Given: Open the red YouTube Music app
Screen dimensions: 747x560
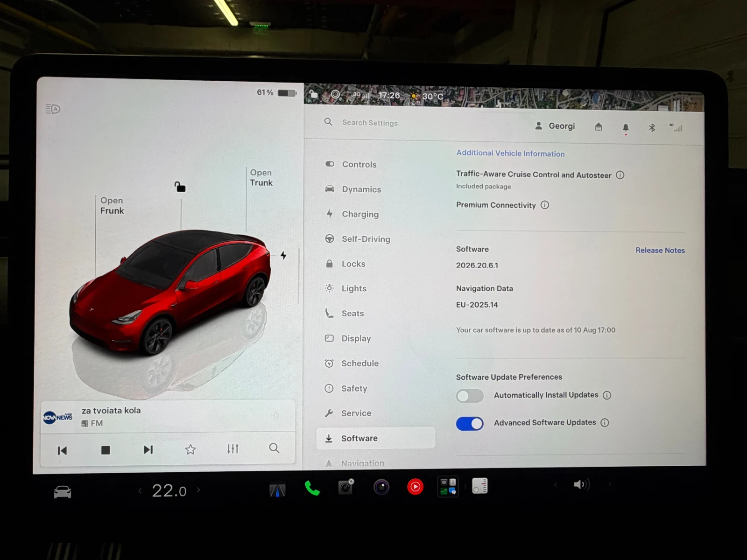Looking at the screenshot, I should 415,487.
